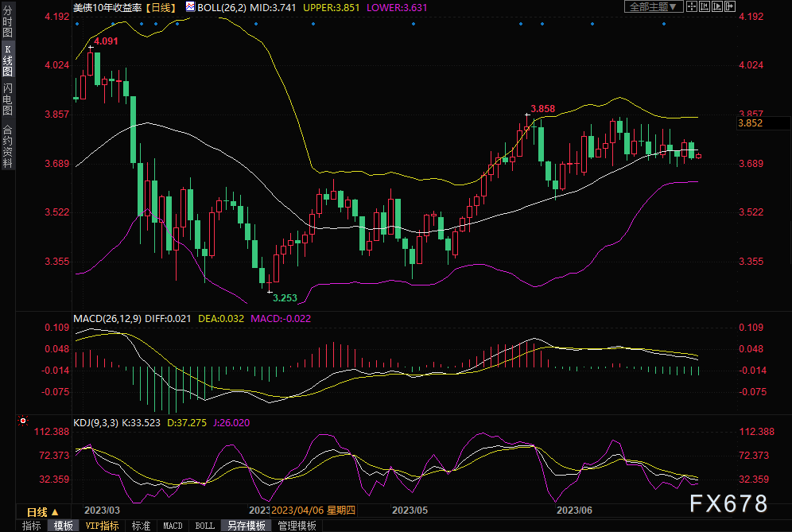Click the DIFF:0.021 value
Image resolution: width=792 pixels, height=532 pixels.
click(x=168, y=319)
